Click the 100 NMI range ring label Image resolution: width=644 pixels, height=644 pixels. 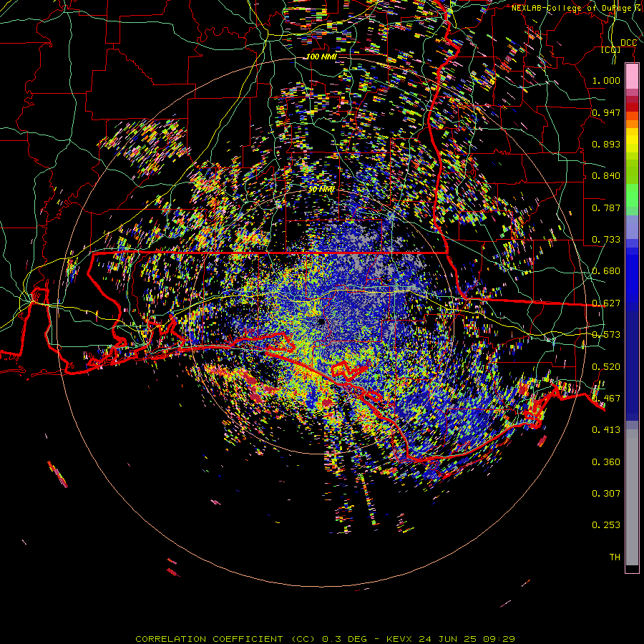coord(321,57)
